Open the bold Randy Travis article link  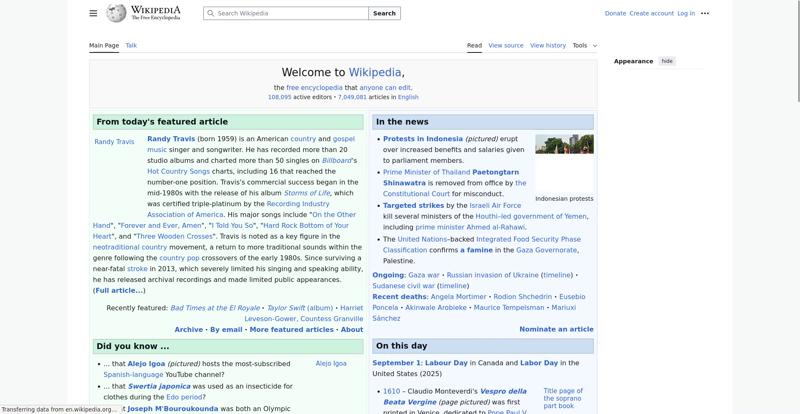point(171,139)
